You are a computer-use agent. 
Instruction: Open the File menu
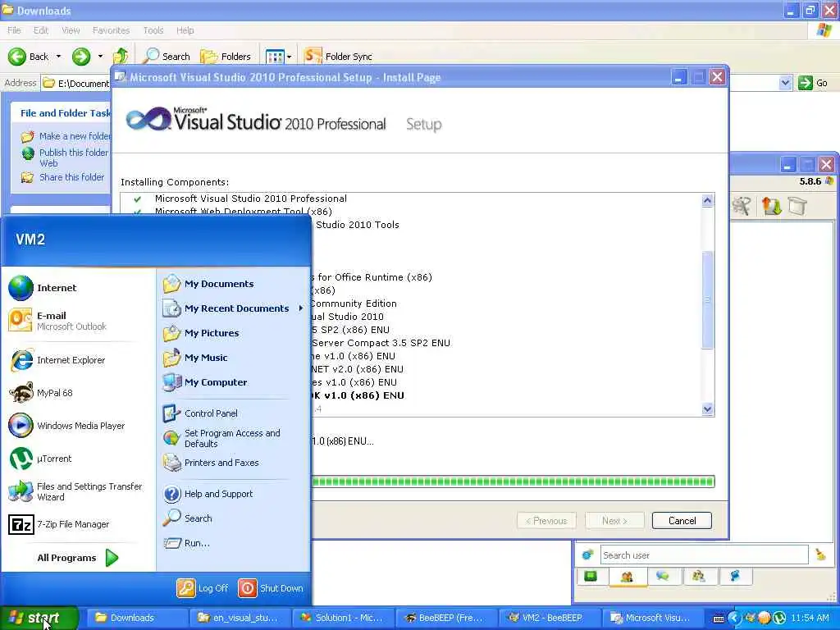[15, 30]
